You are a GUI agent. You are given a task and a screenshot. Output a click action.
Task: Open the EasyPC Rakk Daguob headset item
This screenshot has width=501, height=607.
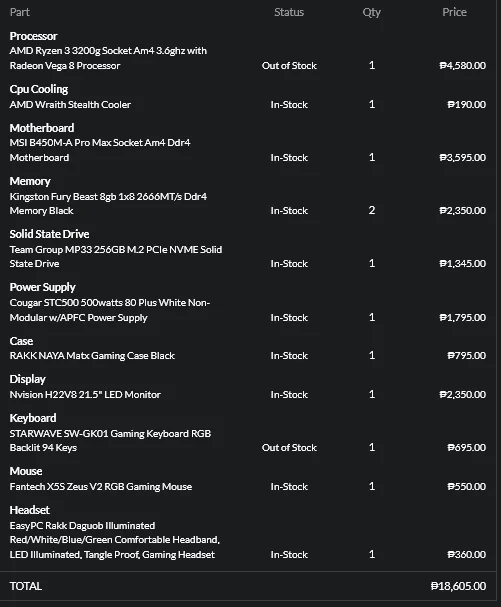(115, 540)
